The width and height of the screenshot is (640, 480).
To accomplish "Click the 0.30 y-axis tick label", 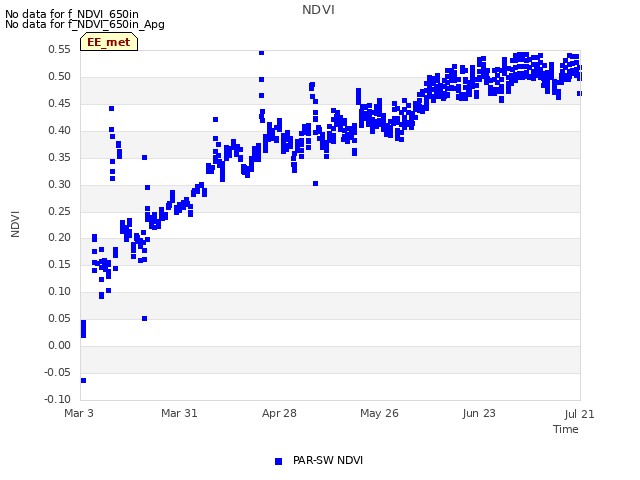I will tap(59, 184).
